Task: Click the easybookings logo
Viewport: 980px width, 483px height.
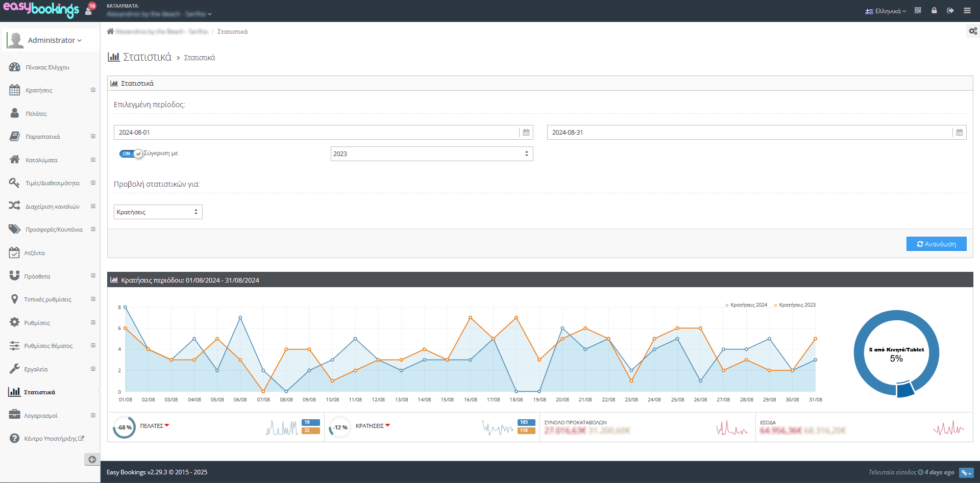Action: (x=41, y=10)
